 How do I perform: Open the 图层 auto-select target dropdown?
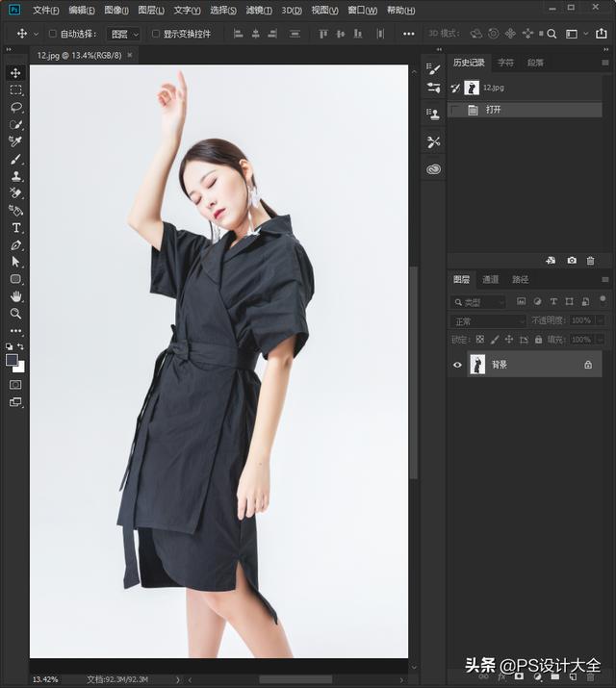pos(124,34)
